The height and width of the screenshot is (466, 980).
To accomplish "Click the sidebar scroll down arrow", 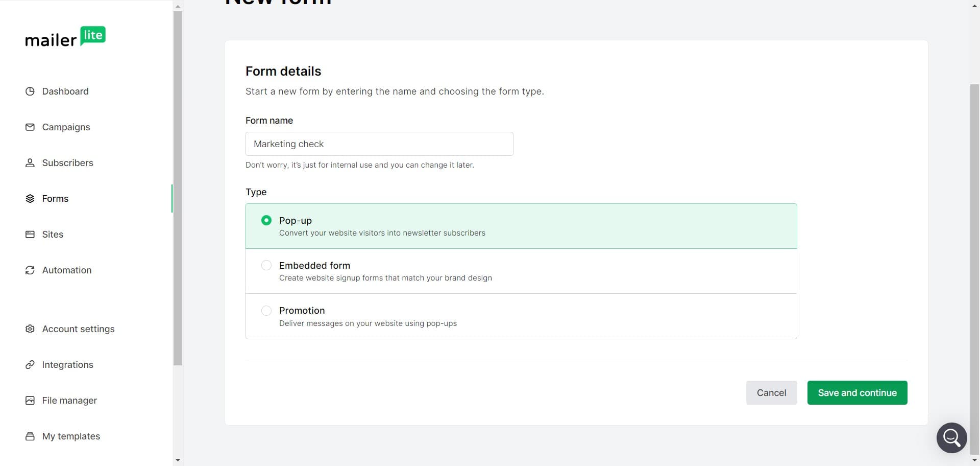I will tap(178, 460).
